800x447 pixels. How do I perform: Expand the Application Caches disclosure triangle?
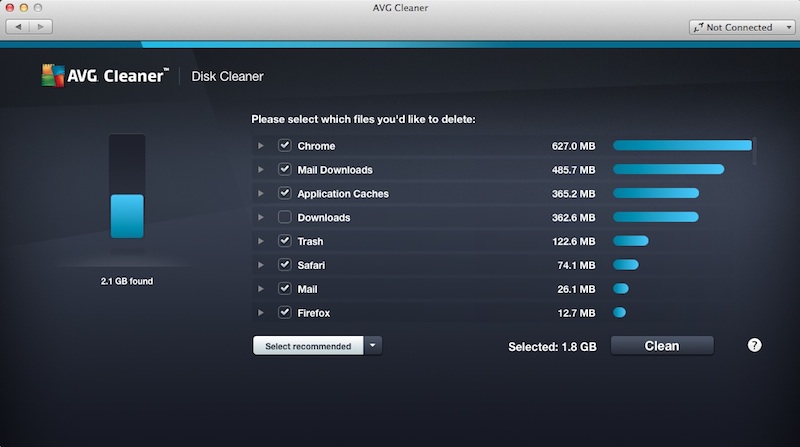point(261,193)
